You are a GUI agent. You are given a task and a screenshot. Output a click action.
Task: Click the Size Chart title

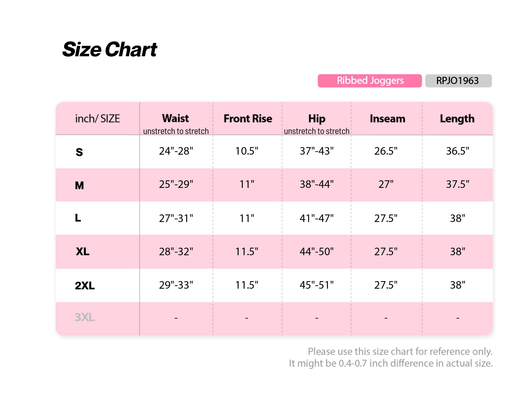click(x=110, y=49)
